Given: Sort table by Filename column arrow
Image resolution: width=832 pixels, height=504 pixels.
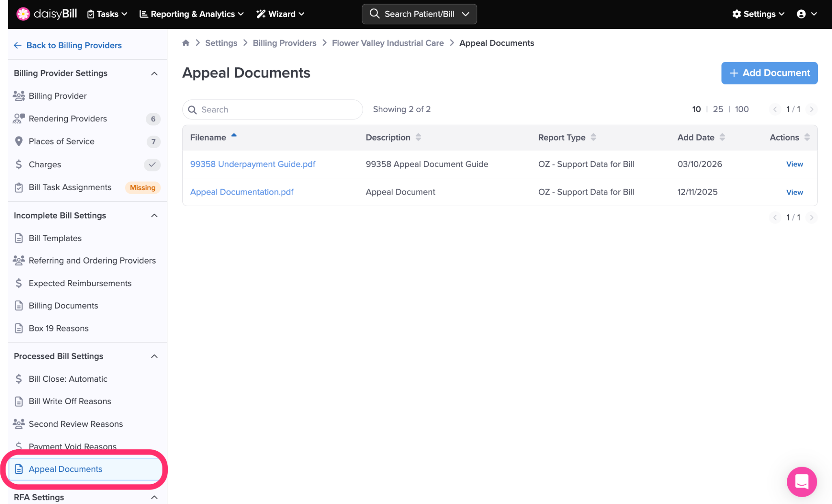Looking at the screenshot, I should tap(234, 136).
